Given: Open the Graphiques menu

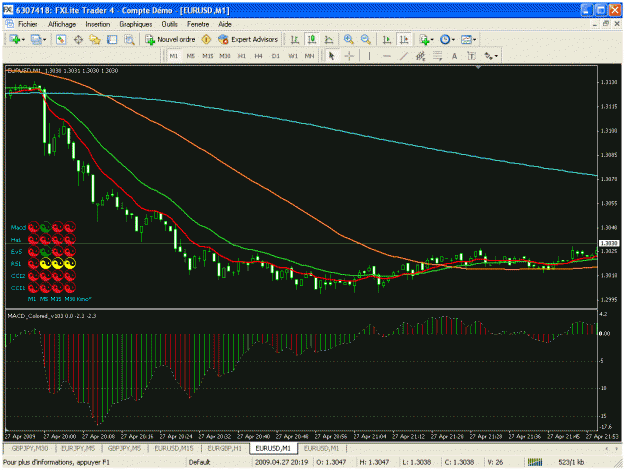Looking at the screenshot, I should 136,24.
